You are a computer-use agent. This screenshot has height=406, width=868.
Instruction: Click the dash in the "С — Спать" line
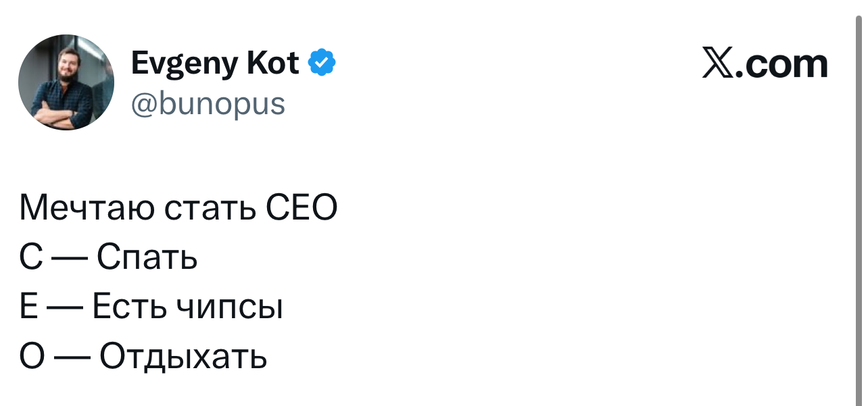(x=70, y=259)
